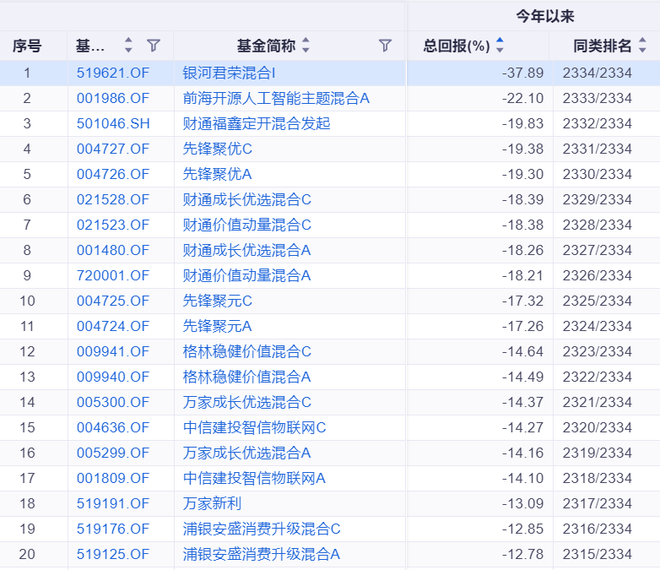
Task: Open the filter for the 基金简称 column
Action: coord(385,46)
